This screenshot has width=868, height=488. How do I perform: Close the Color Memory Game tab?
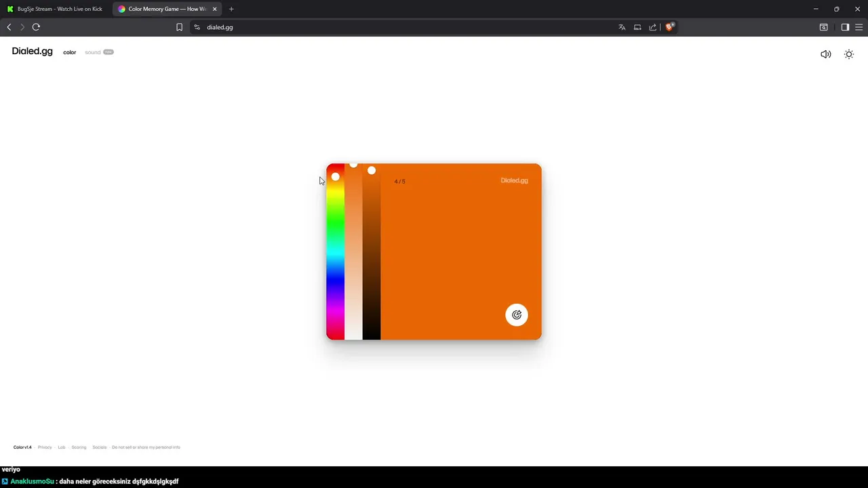point(215,9)
